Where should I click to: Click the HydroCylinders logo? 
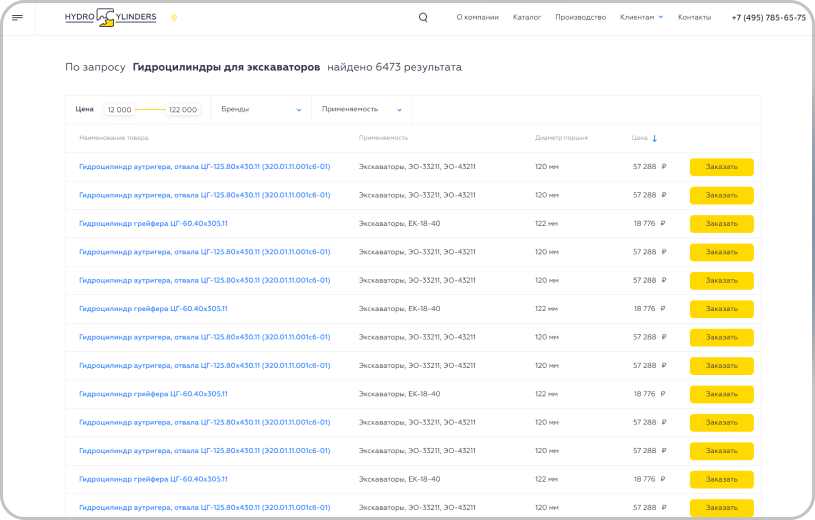pos(110,17)
